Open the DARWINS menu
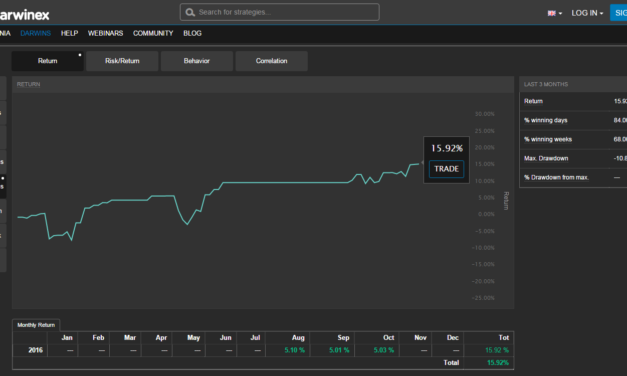This screenshot has height=376, width=627. (x=36, y=33)
